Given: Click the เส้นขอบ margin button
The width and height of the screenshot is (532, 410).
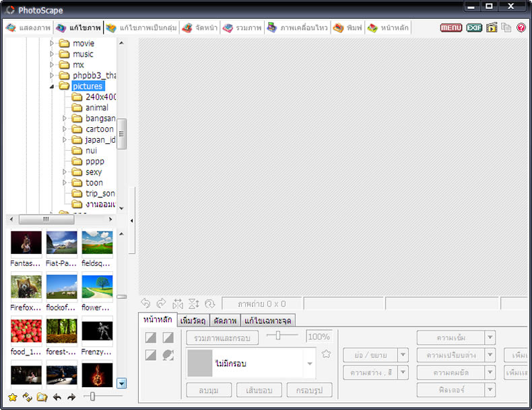Looking at the screenshot, I should [259, 390].
